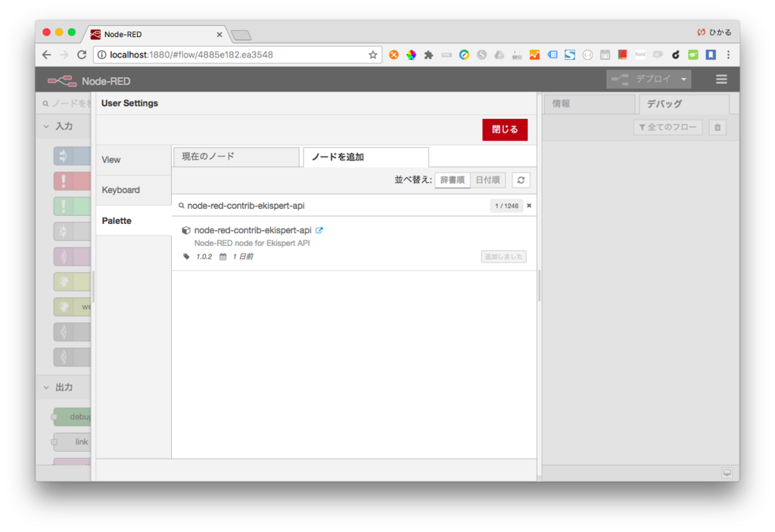Open the Keyboard settings section
Screen dimensions: 775x532
point(133,190)
